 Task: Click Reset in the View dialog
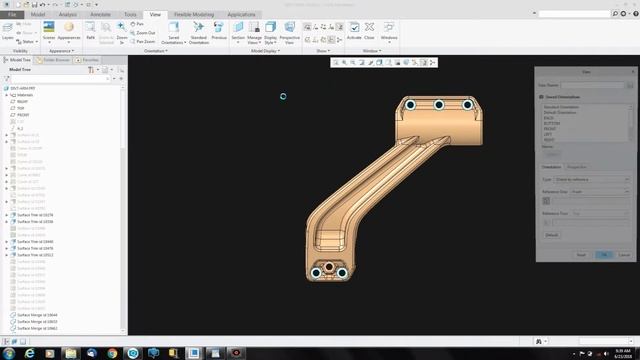581,255
